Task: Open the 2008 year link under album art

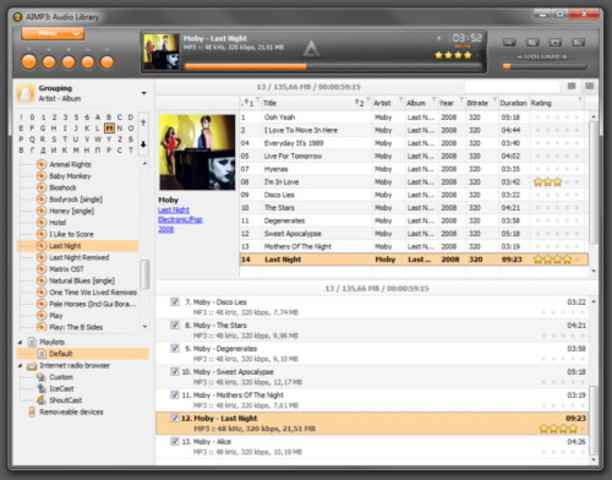Action: coord(166,229)
